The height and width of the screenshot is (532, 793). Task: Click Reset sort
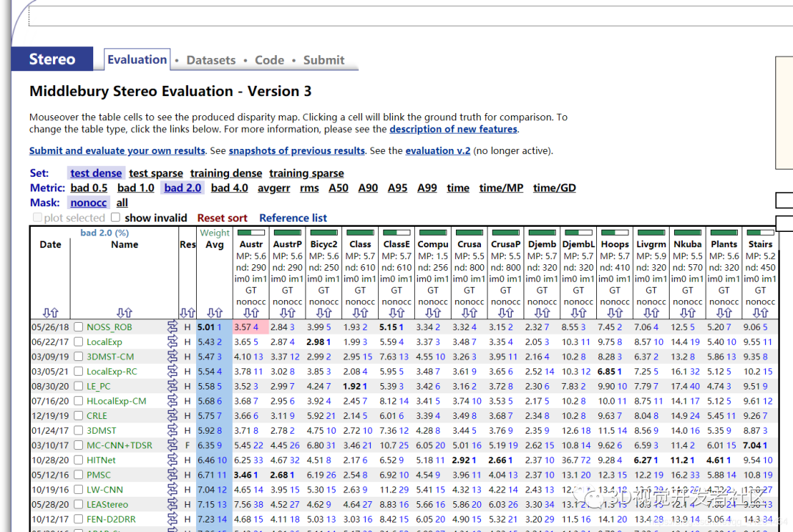tap(222, 218)
